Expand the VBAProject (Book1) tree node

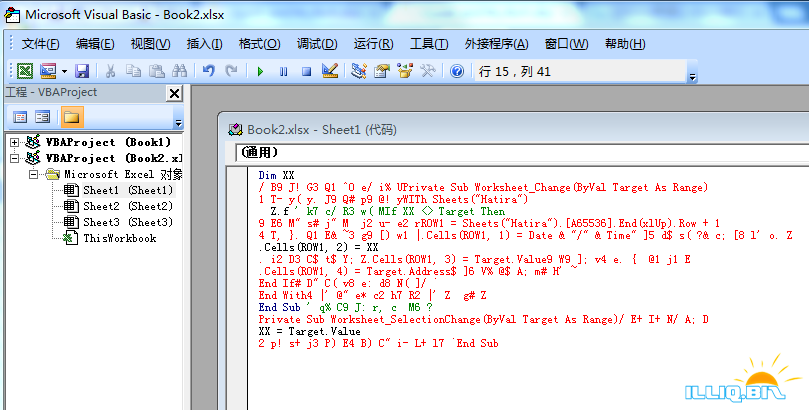pos(14,142)
